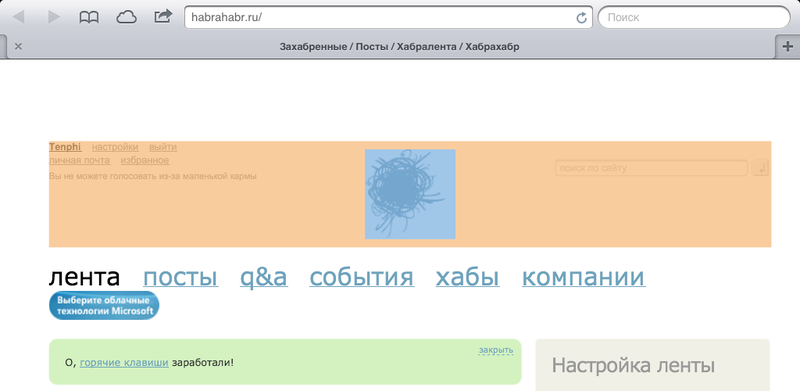Click the Настройка ленты heading
The height and width of the screenshot is (391, 800).
click(x=633, y=365)
